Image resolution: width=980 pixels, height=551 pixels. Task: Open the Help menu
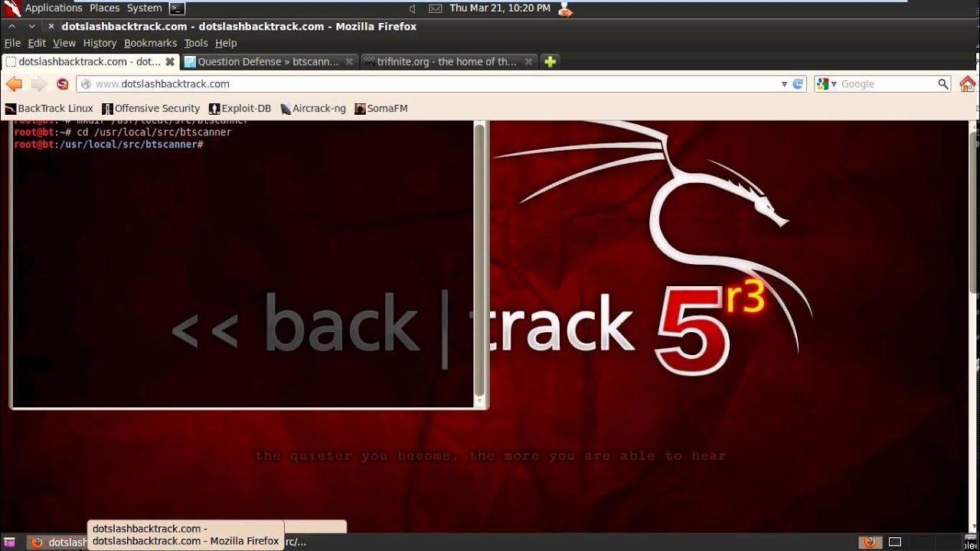click(x=226, y=44)
